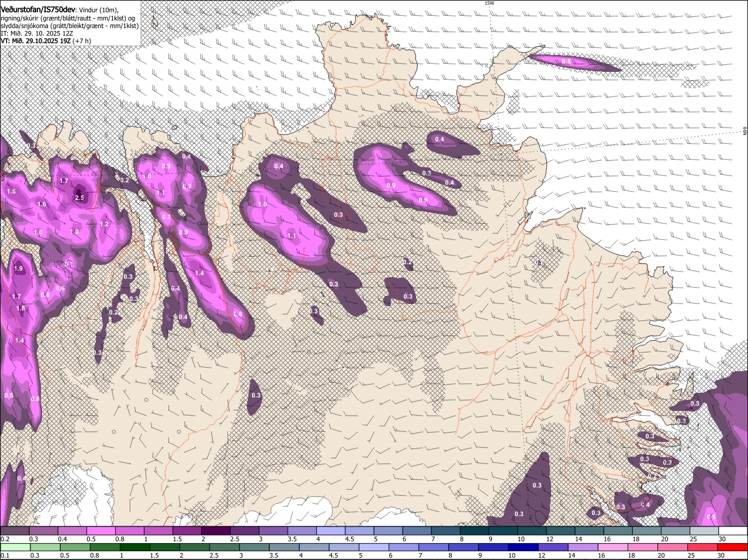The width and height of the screenshot is (748, 560).
Task: Click the 1.9 precipitation value on the map
Action: point(18,268)
